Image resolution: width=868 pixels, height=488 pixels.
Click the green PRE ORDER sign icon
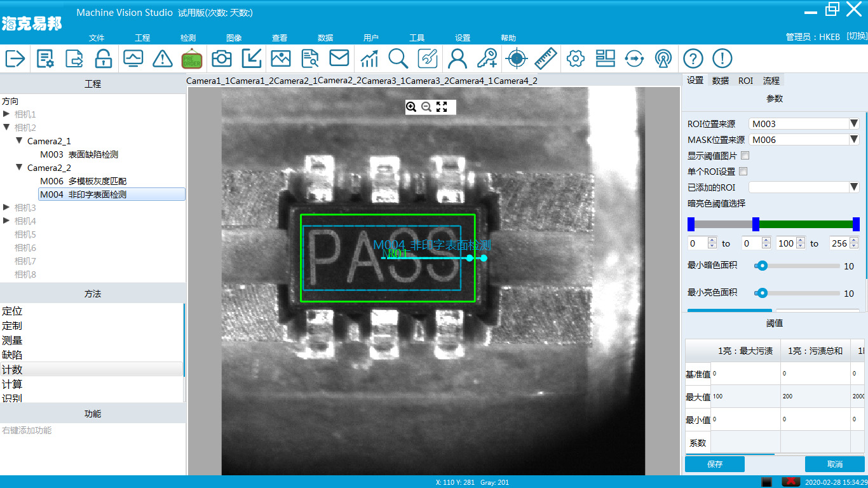(x=191, y=58)
